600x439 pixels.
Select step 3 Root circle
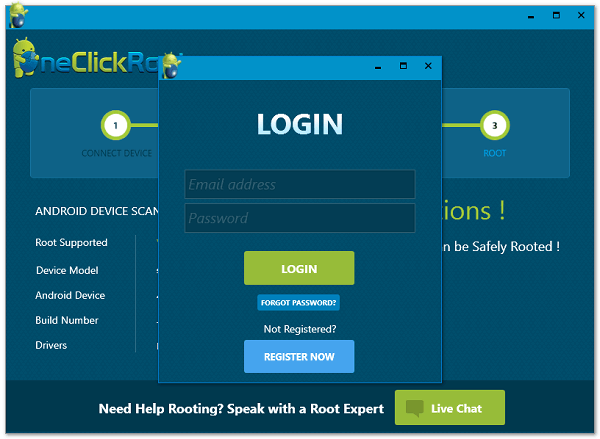pyautogui.click(x=494, y=125)
